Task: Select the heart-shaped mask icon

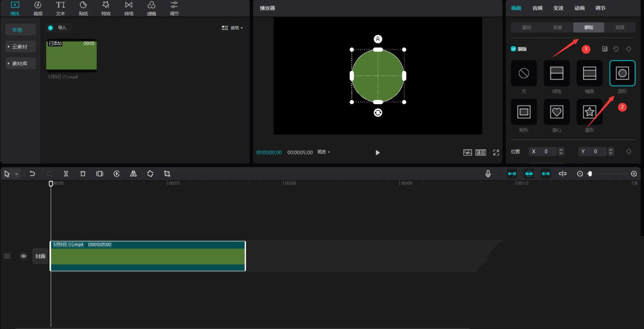Action: tap(556, 112)
